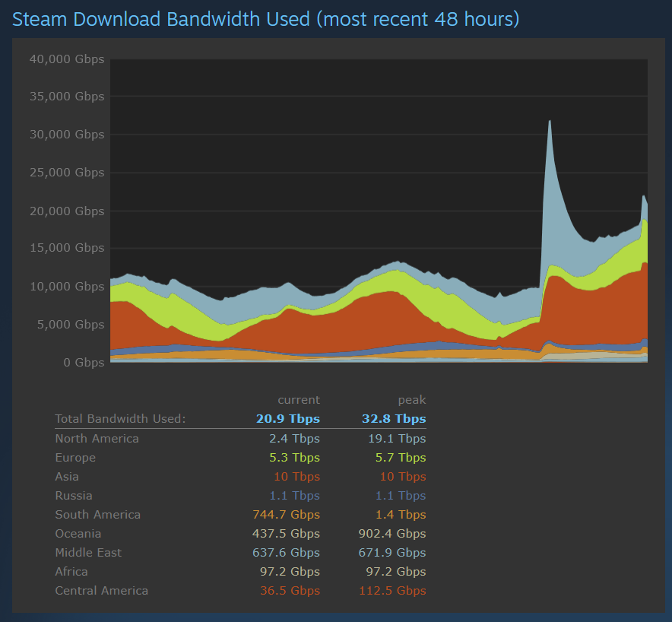Click South America peak 1.4 Tbps
This screenshot has height=622, width=672.
401,515
